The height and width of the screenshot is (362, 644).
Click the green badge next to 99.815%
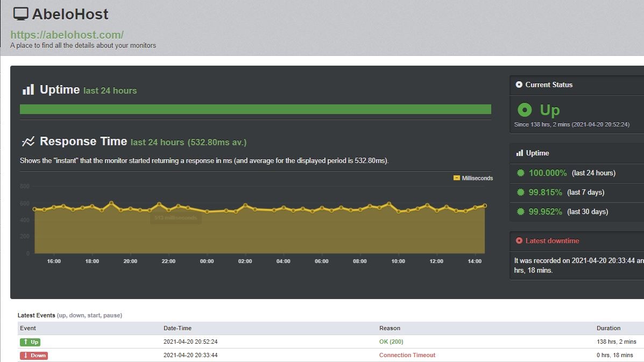(x=520, y=192)
